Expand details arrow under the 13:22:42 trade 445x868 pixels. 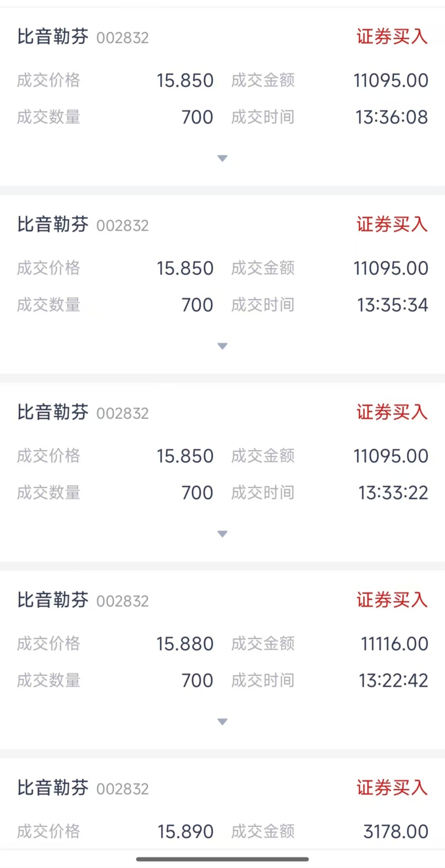[222, 721]
